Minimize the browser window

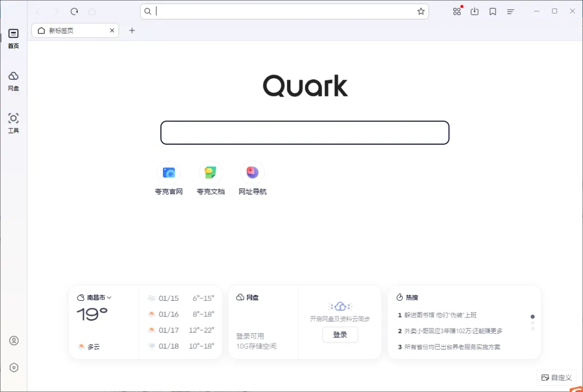point(537,11)
